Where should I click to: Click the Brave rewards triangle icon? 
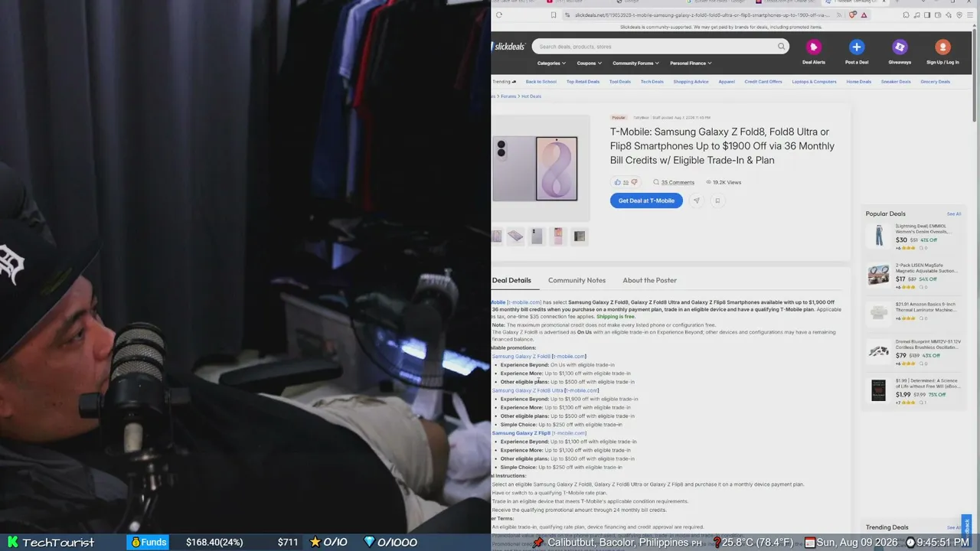[x=864, y=15]
